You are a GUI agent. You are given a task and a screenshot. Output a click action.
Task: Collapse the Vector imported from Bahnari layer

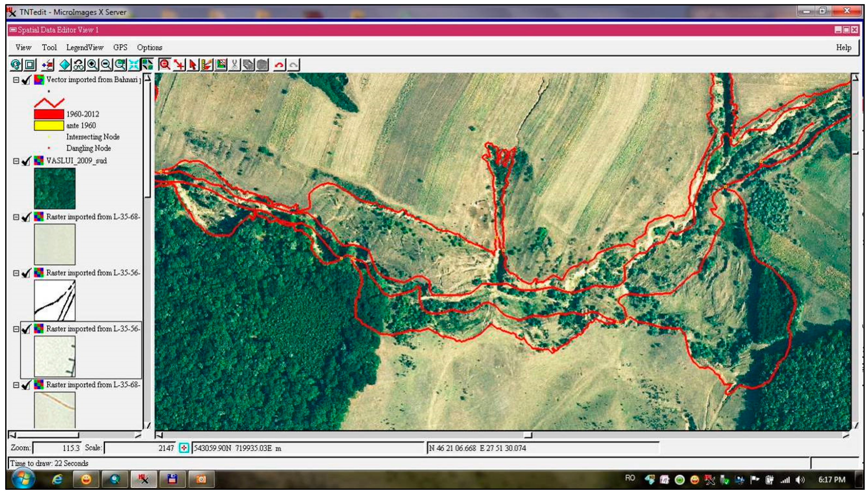point(16,80)
